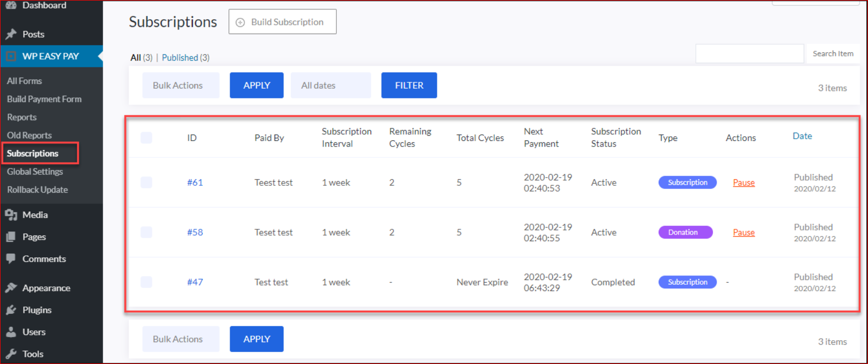Click the Build Subscription button
The image size is (868, 364).
click(282, 22)
